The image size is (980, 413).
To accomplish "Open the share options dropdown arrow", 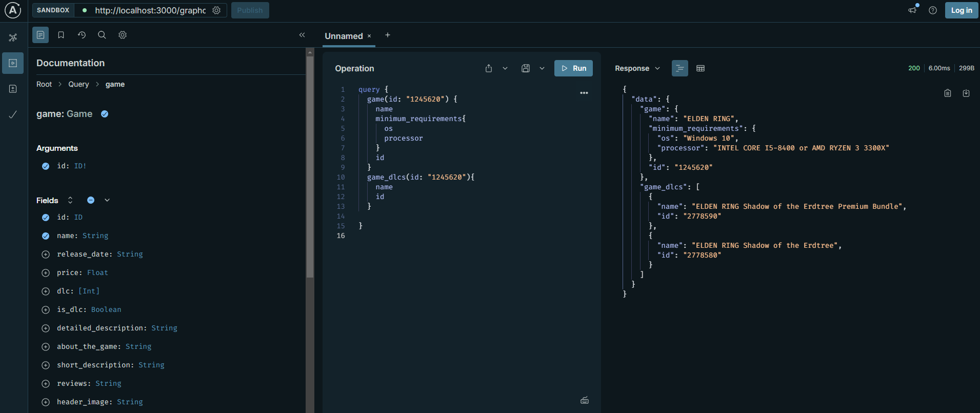I will [505, 68].
